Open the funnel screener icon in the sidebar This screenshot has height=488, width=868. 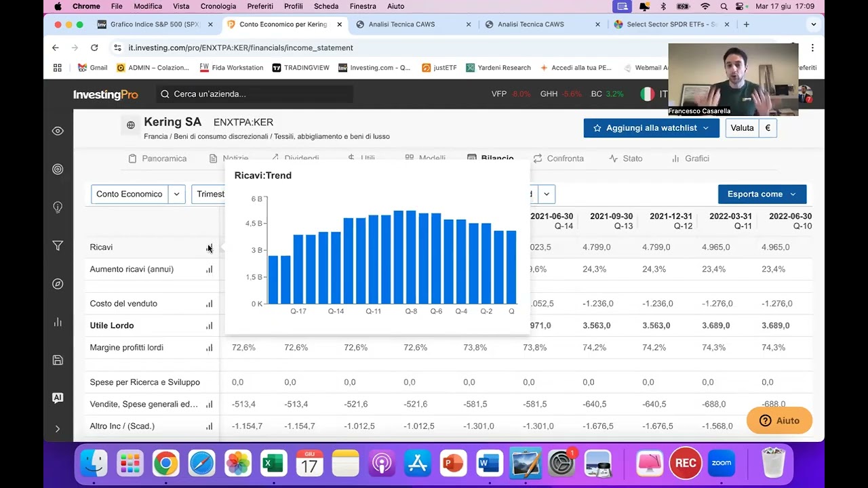pos(58,246)
